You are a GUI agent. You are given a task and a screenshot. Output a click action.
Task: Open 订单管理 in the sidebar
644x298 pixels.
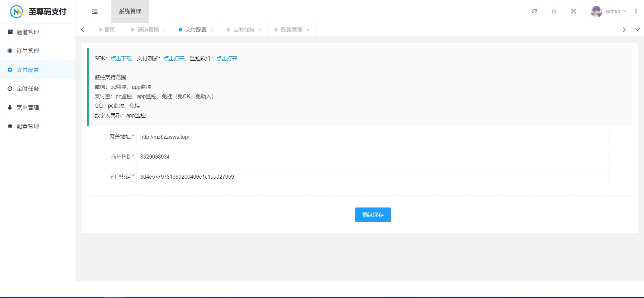[28, 51]
